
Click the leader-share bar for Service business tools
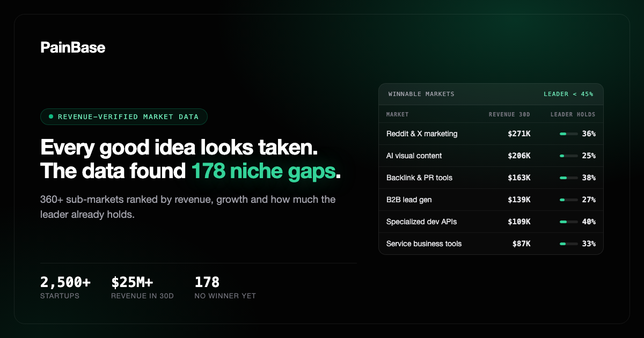click(569, 244)
